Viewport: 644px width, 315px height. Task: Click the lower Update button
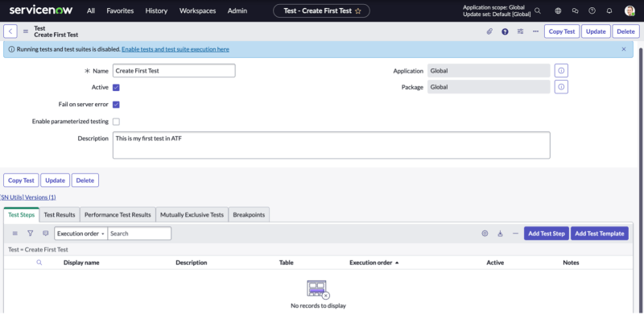point(55,180)
